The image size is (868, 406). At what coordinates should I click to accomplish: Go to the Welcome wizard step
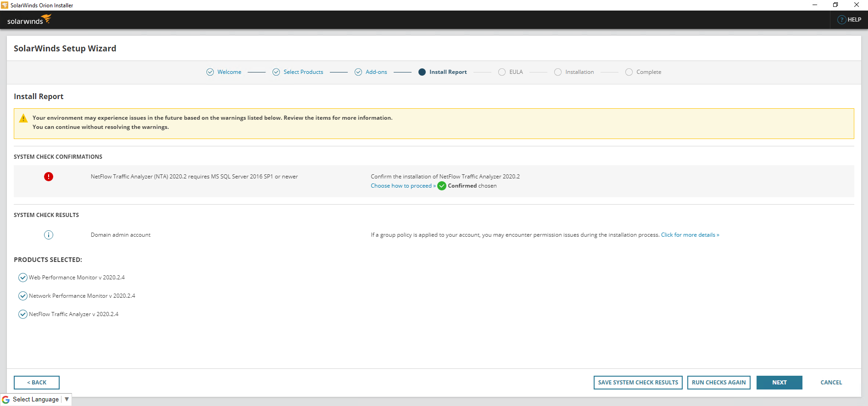pos(229,72)
